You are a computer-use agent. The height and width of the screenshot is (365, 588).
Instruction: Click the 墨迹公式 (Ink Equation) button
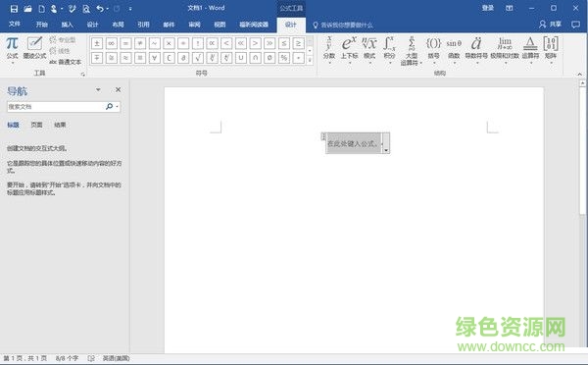tap(34, 48)
